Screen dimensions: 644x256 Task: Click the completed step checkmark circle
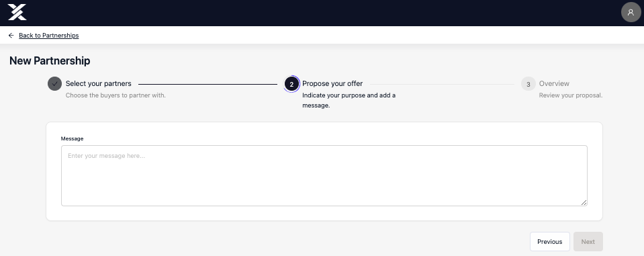coord(54,83)
